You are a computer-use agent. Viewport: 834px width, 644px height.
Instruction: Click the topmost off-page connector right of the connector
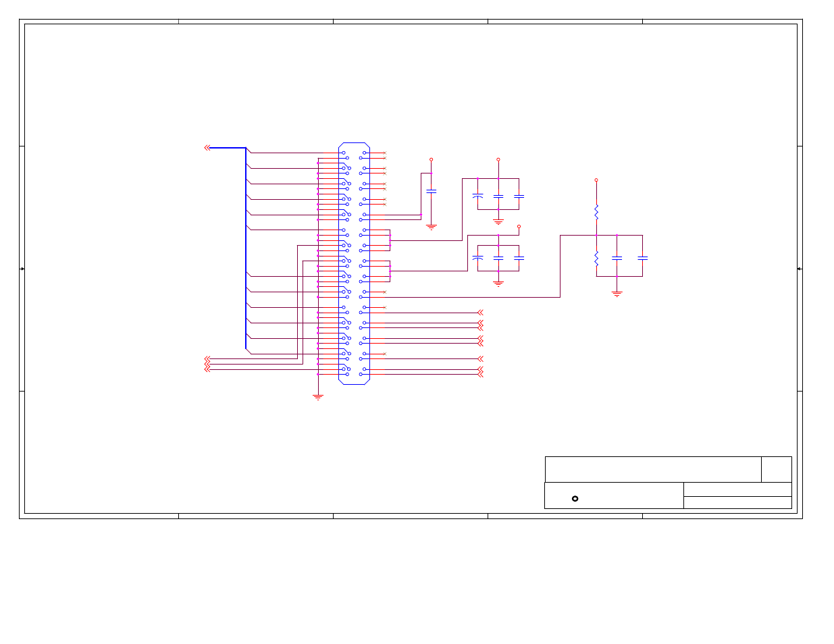point(480,313)
